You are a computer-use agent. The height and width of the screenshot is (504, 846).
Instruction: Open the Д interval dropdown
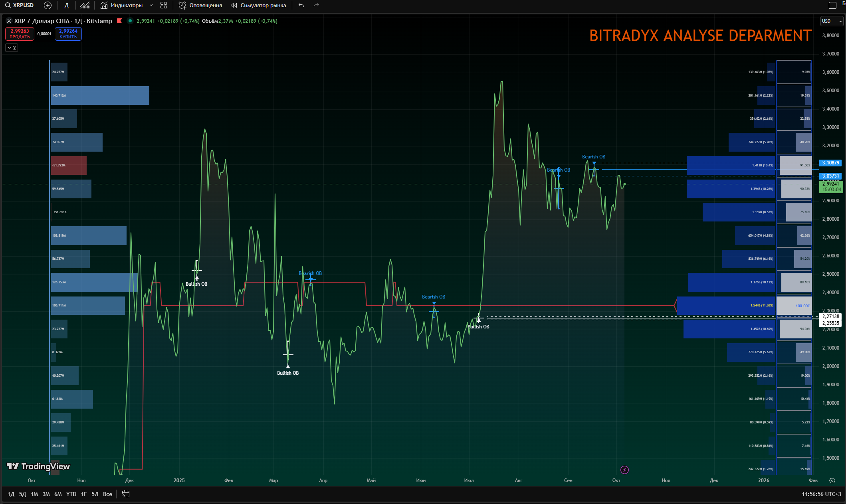point(66,5)
